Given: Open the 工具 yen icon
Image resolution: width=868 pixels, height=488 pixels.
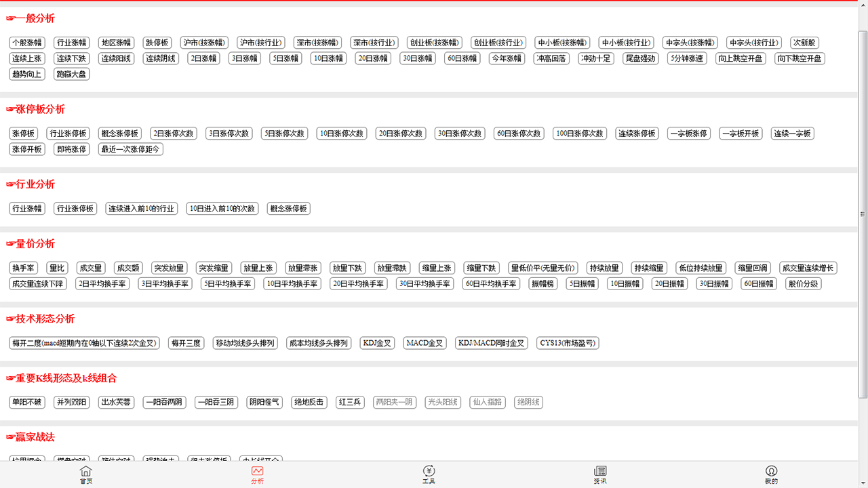Looking at the screenshot, I should [429, 474].
